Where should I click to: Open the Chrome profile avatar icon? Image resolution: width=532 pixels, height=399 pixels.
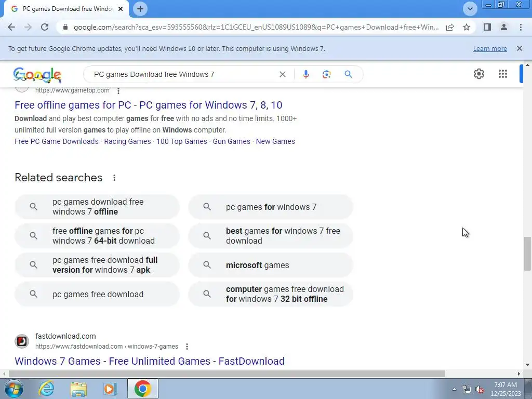(504, 27)
